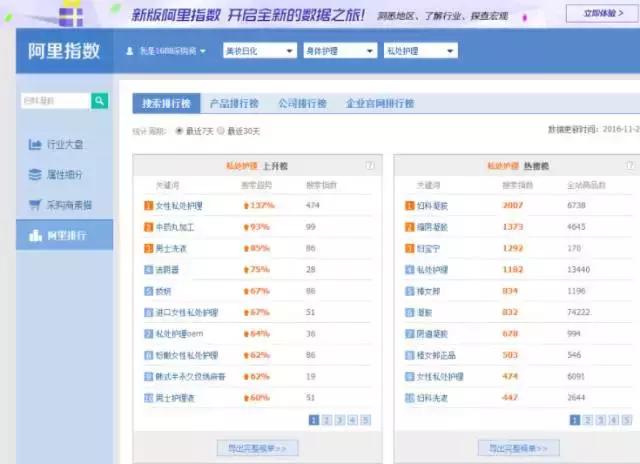Open 行业大盘 from the sidebar
Screen dimensions: 640x464
pyautogui.click(x=66, y=145)
